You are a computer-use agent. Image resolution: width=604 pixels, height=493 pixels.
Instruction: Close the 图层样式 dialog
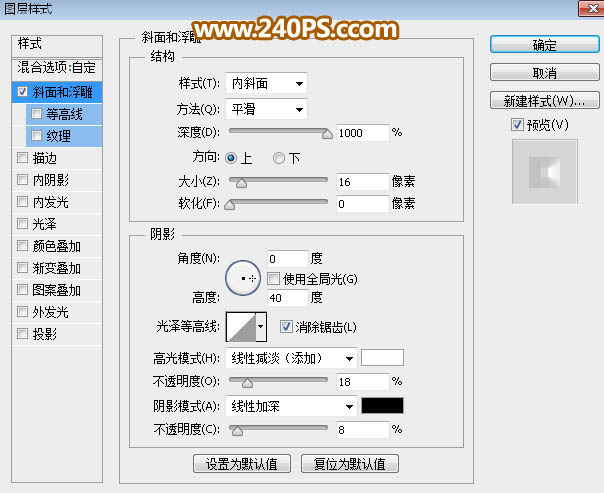pyautogui.click(x=592, y=8)
